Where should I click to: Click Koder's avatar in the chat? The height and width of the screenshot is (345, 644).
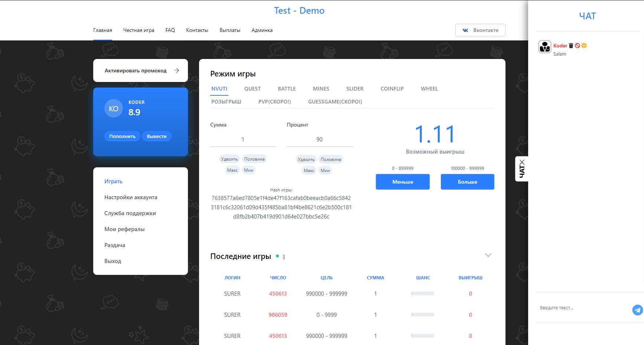click(544, 47)
